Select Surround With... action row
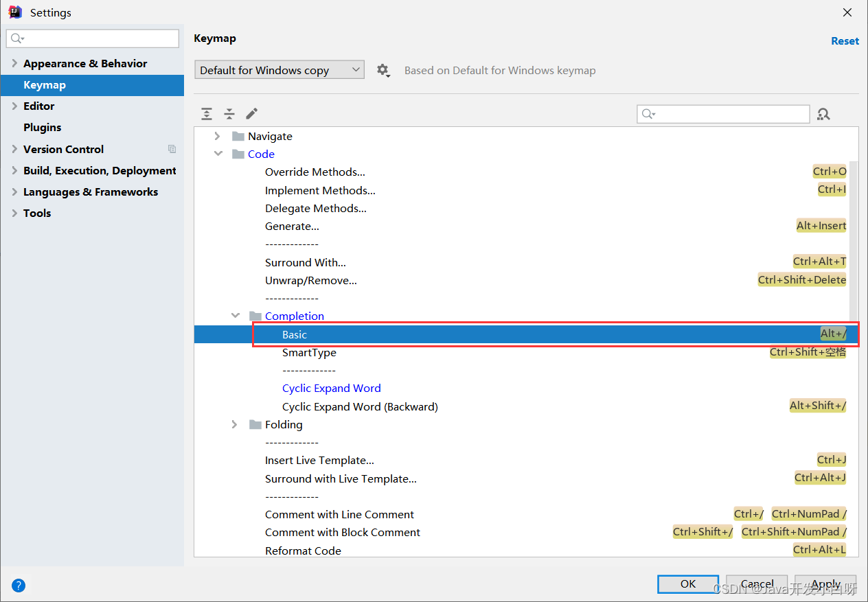868x602 pixels. 526,262
